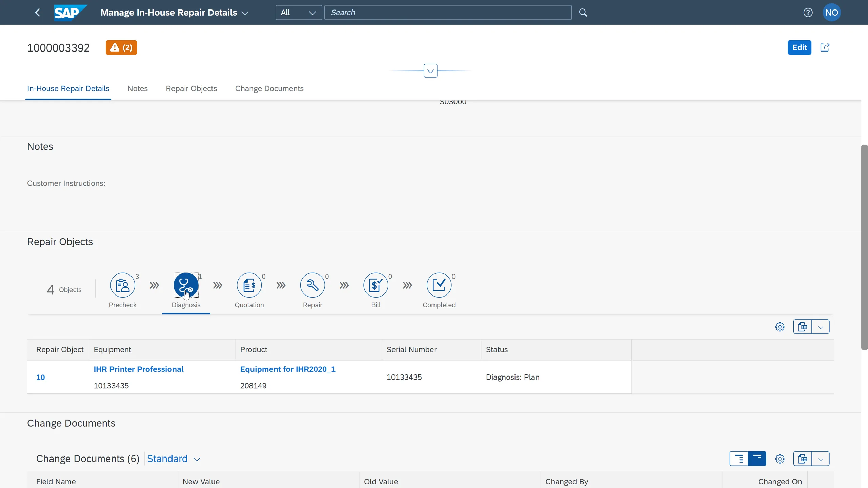
Task: Click the search magnifier icon
Action: click(x=583, y=12)
